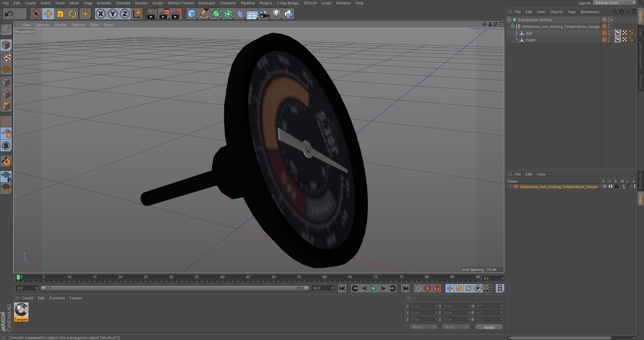Click the Coordinate System icon
The width and height of the screenshot is (644, 340).
(x=137, y=14)
